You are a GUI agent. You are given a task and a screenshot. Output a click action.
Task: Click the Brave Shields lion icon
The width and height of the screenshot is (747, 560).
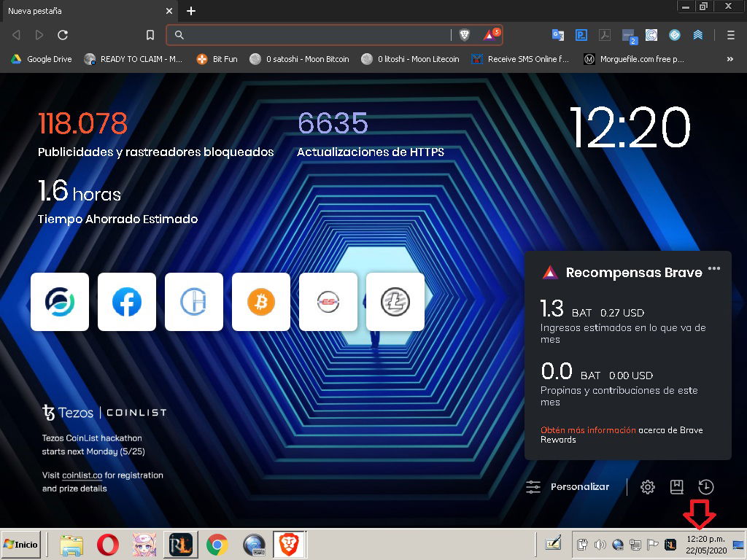point(464,35)
